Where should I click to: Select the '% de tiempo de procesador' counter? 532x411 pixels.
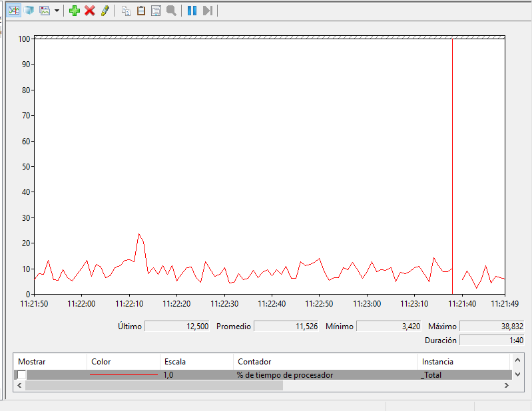(285, 375)
